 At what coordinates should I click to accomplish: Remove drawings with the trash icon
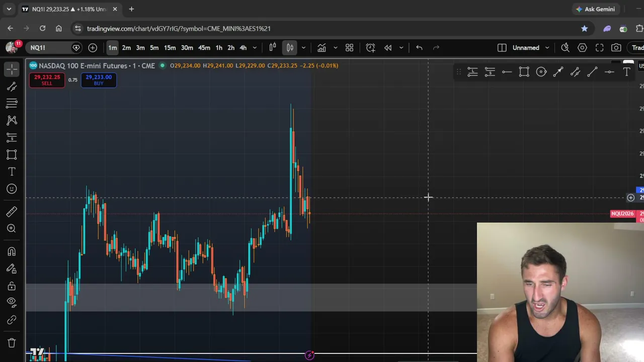(x=12, y=343)
